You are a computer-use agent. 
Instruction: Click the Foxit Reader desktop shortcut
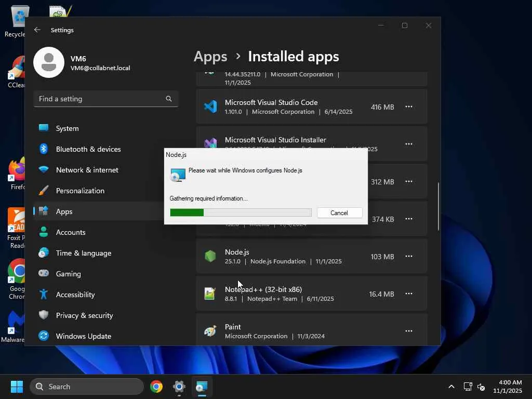point(16,229)
